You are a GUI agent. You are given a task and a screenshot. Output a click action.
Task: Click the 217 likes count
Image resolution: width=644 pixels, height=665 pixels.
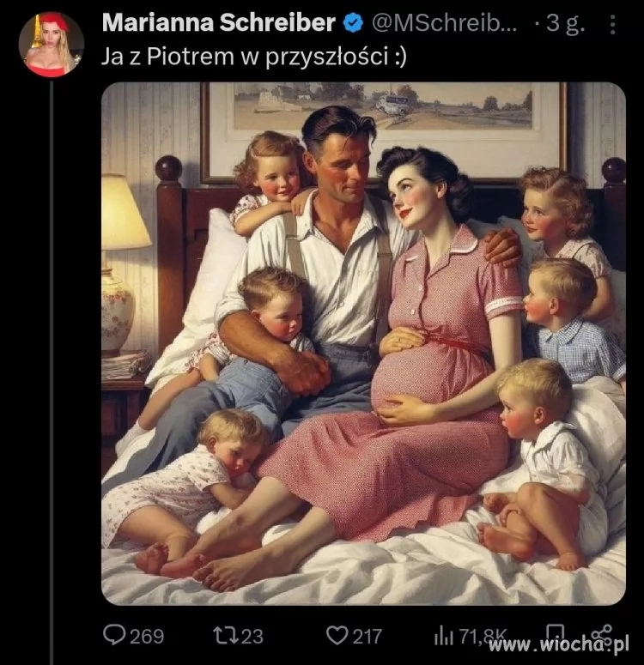[x=368, y=636]
